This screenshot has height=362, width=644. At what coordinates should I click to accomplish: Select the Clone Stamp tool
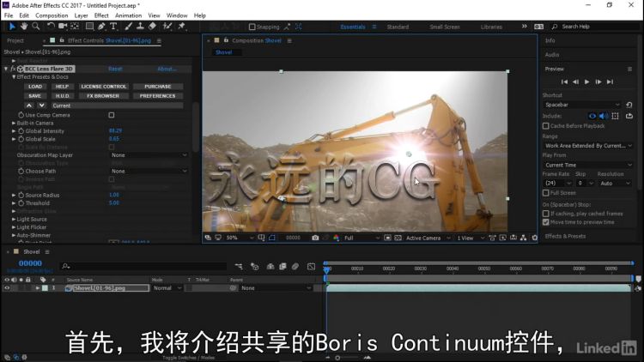pyautogui.click(x=140, y=27)
